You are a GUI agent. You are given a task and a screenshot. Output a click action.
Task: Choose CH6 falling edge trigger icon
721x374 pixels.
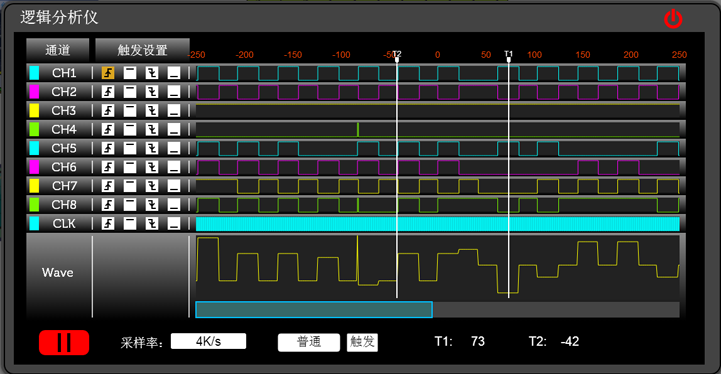click(152, 167)
